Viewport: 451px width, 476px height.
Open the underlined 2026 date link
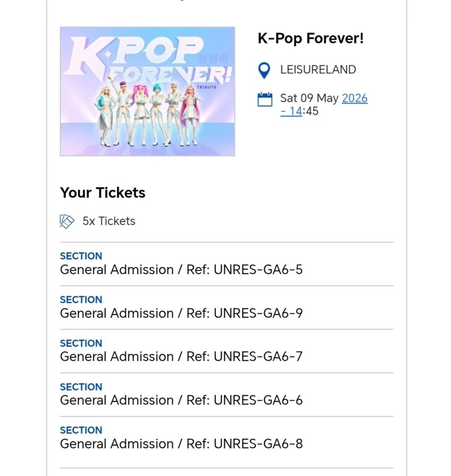click(x=354, y=98)
